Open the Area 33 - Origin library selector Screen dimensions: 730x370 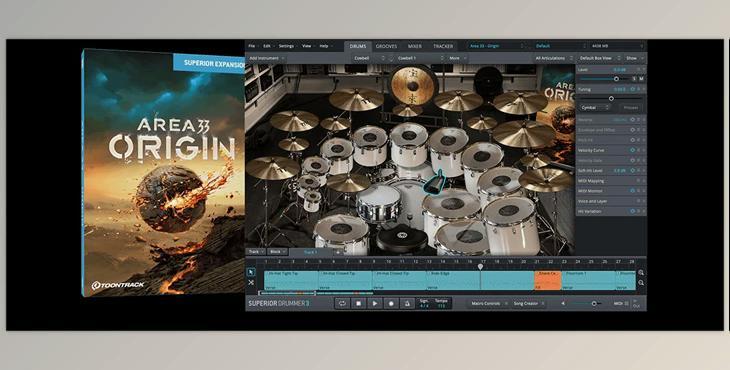[x=498, y=46]
